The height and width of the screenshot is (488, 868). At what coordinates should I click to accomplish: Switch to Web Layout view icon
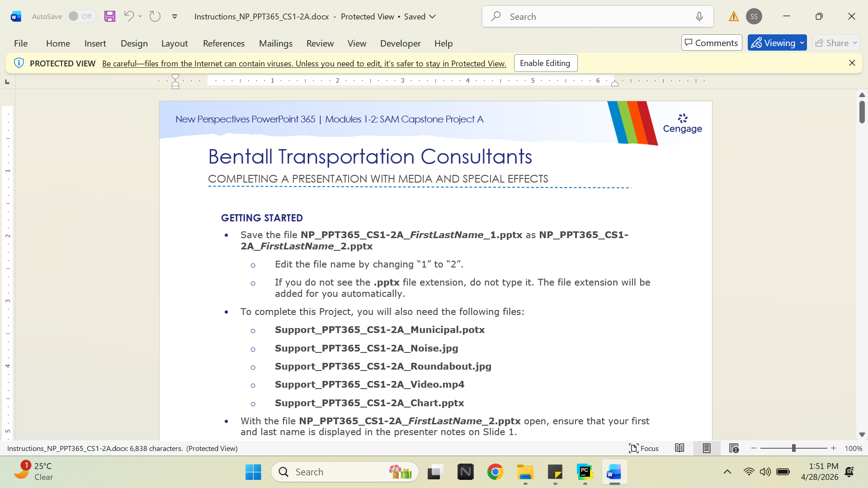[x=734, y=448]
